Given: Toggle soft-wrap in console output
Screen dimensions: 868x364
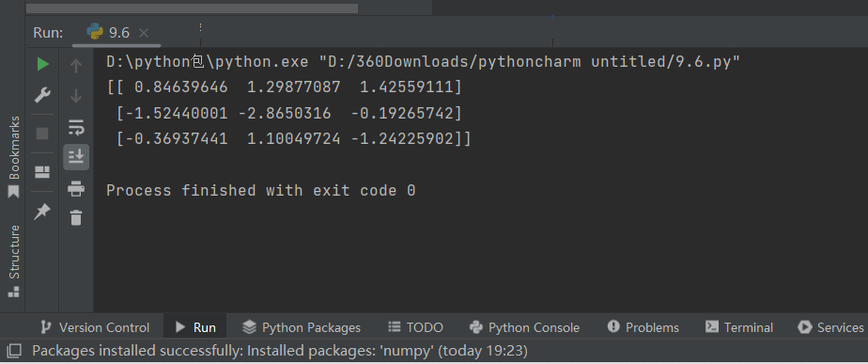Looking at the screenshot, I should [76, 127].
